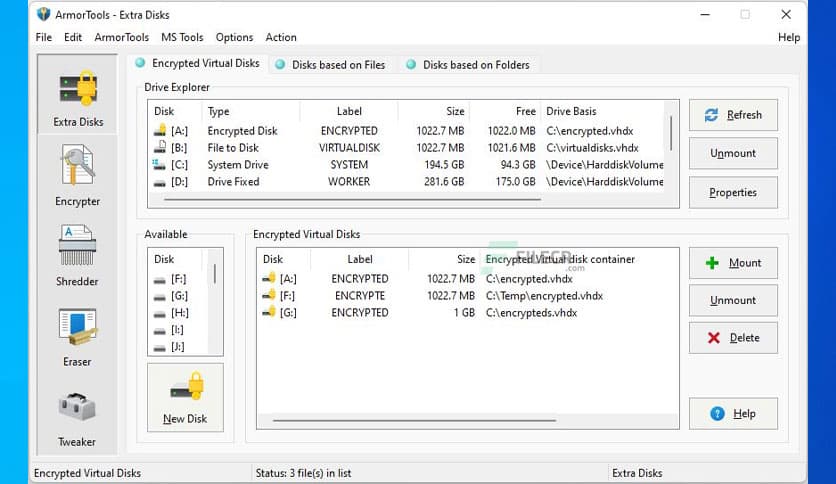The width and height of the screenshot is (836, 484).
Task: Sort Drive Explorer by Type column
Action: coord(219,111)
